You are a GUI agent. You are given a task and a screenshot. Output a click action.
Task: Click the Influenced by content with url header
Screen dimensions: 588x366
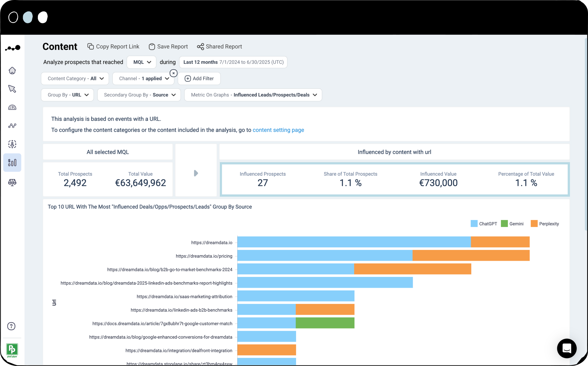click(x=394, y=152)
